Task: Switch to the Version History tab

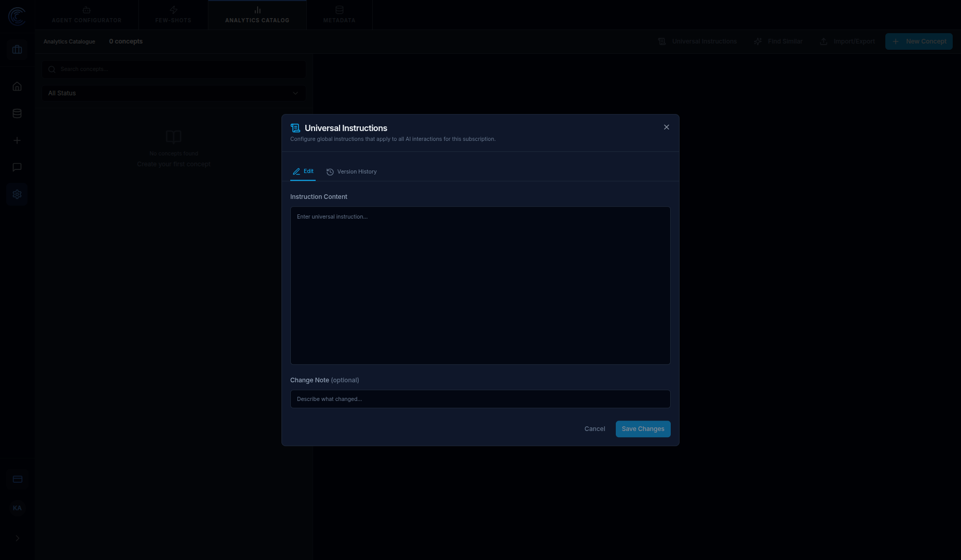Action: click(x=351, y=171)
